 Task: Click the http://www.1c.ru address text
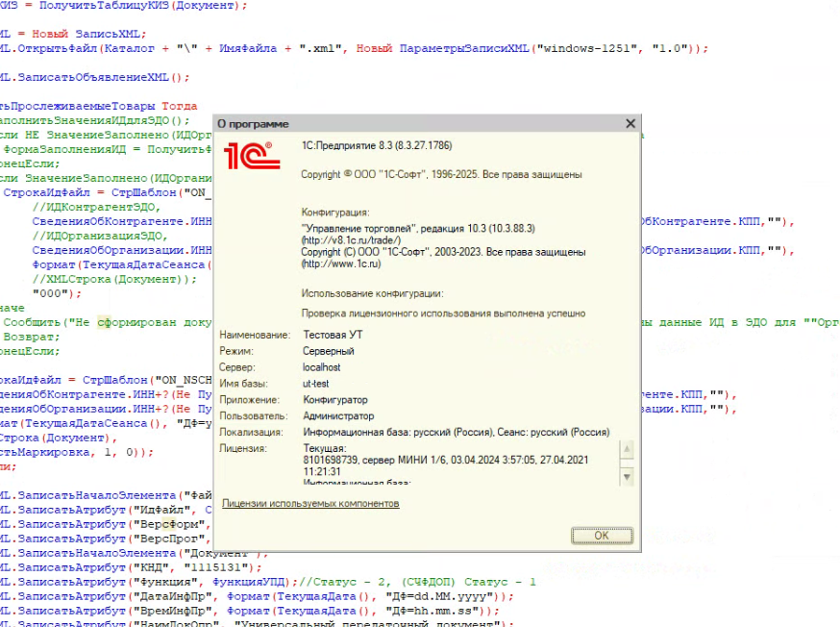341,263
